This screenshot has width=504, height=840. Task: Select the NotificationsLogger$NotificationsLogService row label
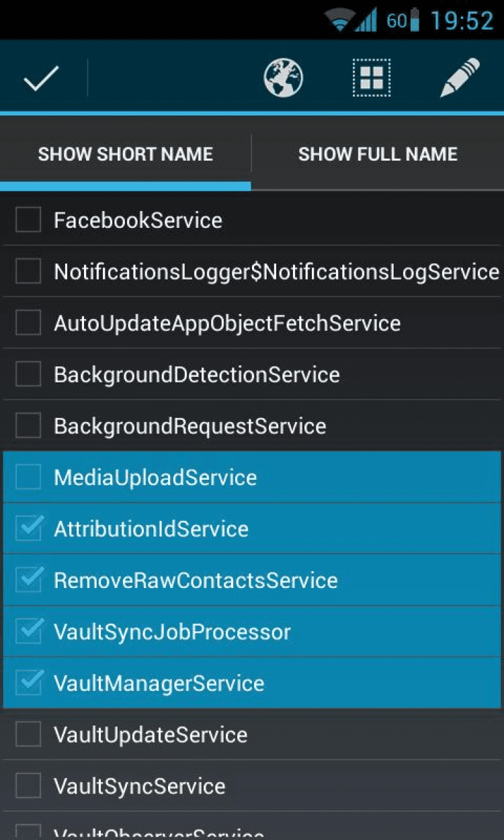click(276, 271)
